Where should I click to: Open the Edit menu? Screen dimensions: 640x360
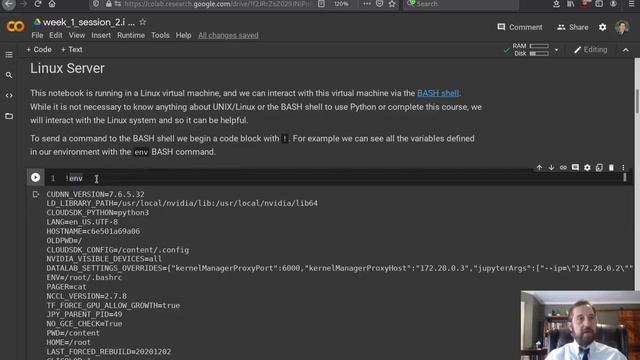point(56,36)
